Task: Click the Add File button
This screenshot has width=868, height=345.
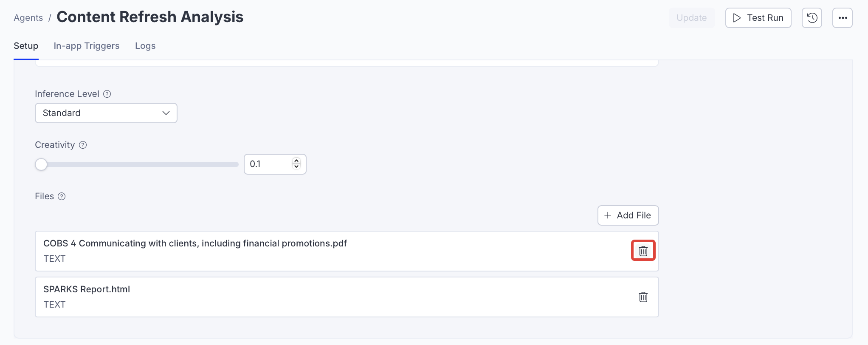Action: tap(628, 215)
